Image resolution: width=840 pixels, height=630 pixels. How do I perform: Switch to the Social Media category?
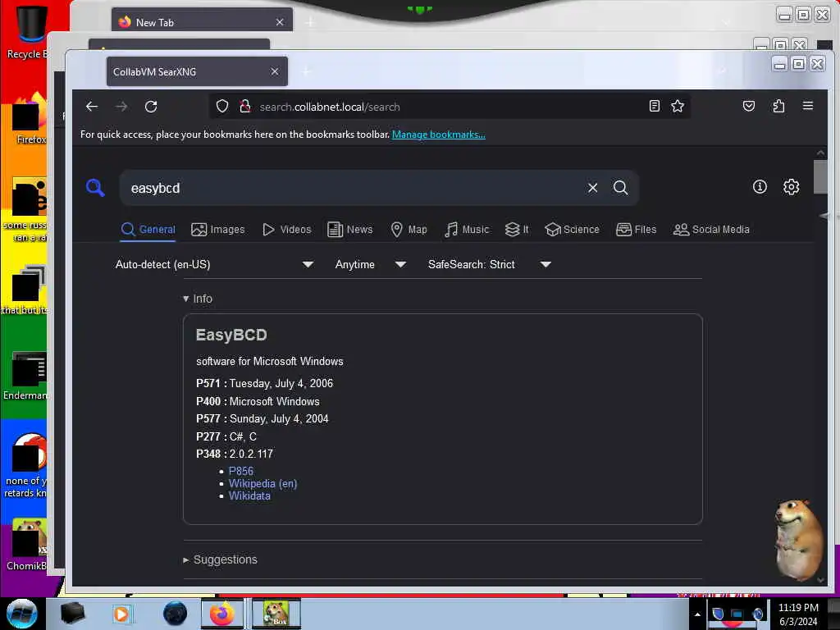pyautogui.click(x=711, y=230)
